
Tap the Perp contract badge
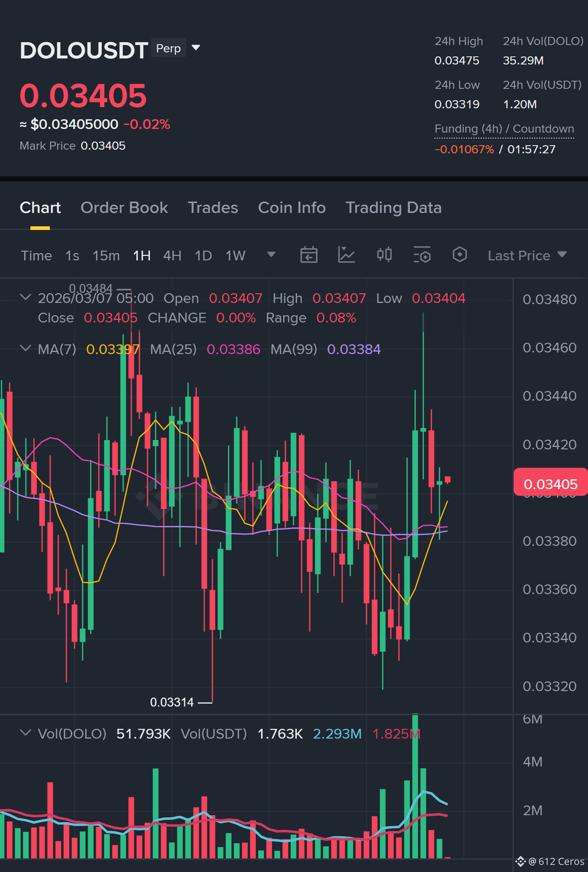point(168,48)
